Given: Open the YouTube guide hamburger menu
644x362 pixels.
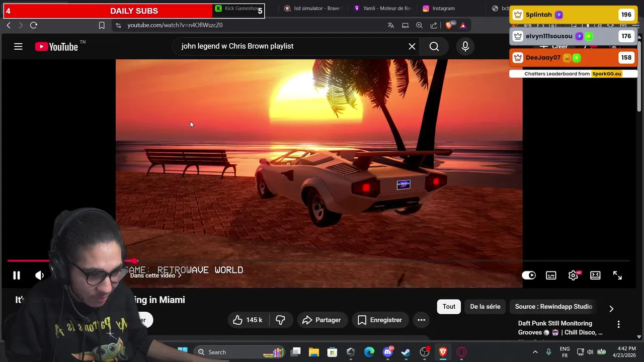Looking at the screenshot, I should tap(18, 46).
